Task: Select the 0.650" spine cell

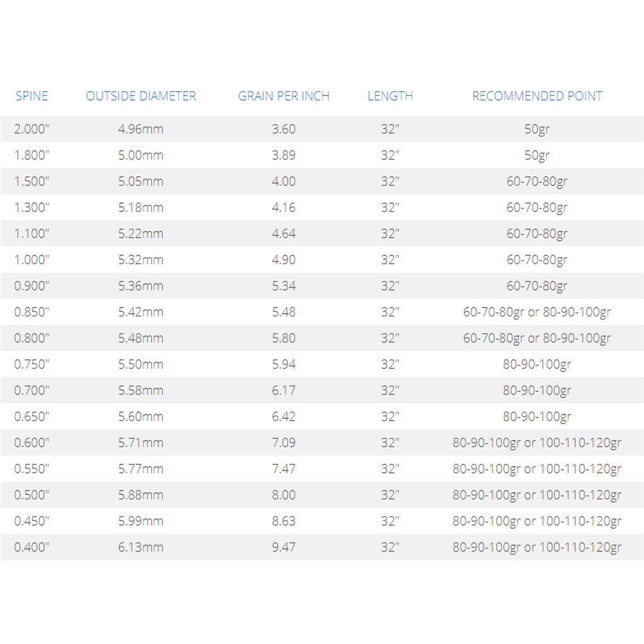Action: 31,416
